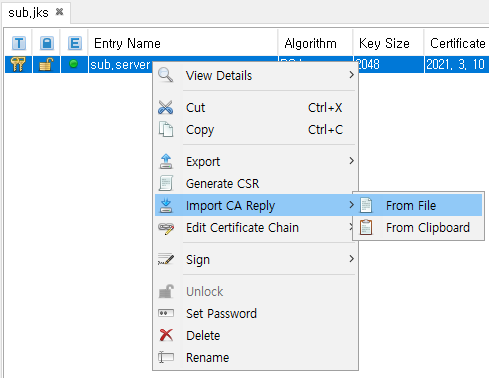Open the Sign submenu
The width and height of the screenshot is (489, 378).
pyautogui.click(x=256, y=259)
